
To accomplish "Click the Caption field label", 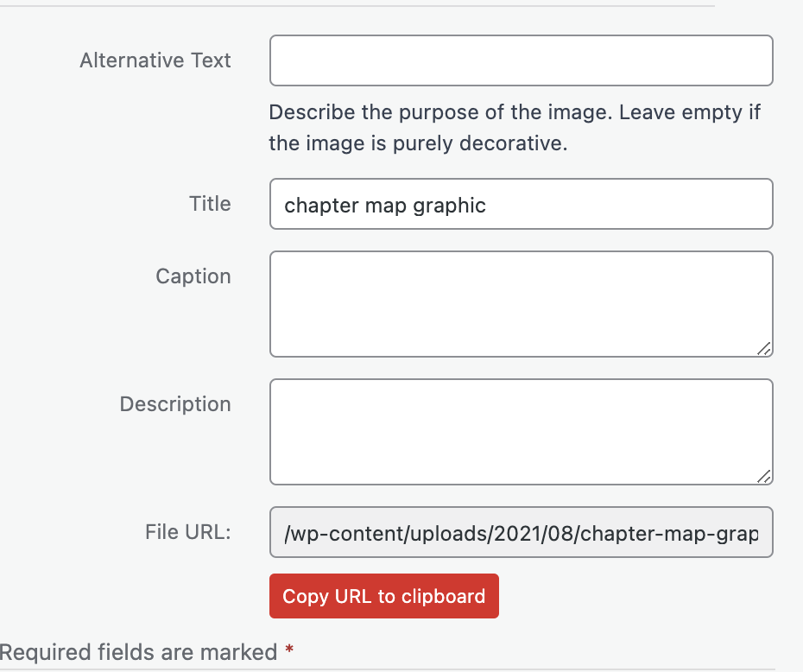I will coord(193,276).
